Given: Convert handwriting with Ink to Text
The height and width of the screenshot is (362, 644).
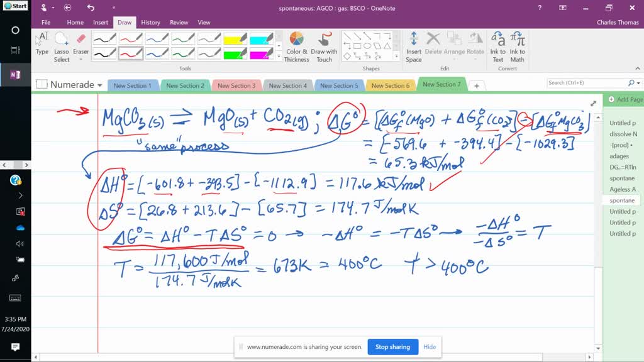Looking at the screenshot, I should [498, 47].
